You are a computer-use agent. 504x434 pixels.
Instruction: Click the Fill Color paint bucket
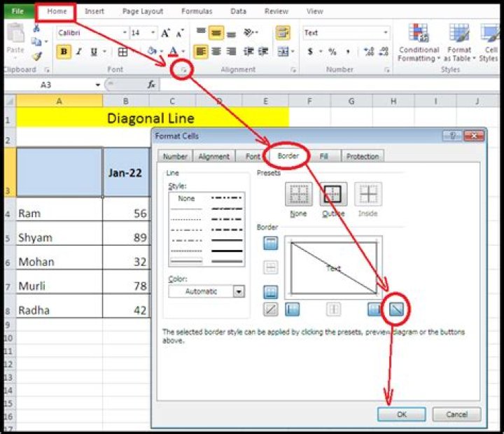152,51
